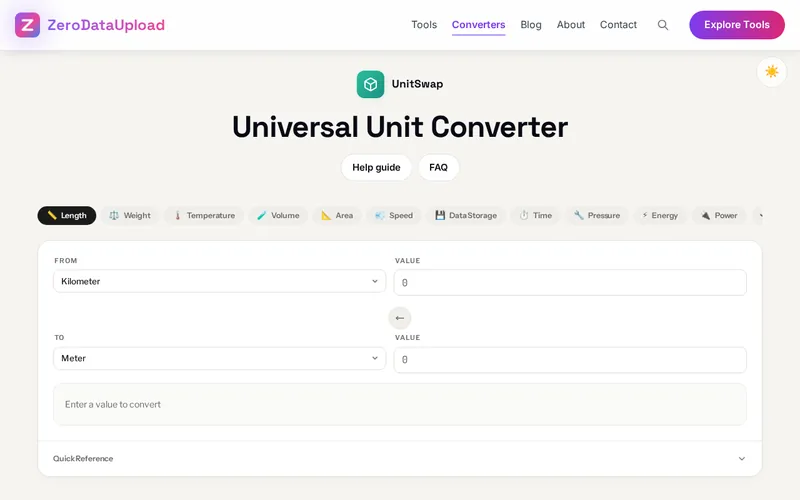Go to the About nav link
Image resolution: width=800 pixels, height=500 pixels.
pyautogui.click(x=570, y=24)
